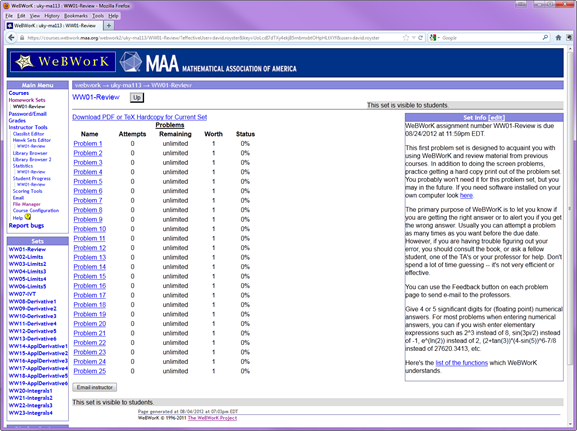
Task: Click the bookmark star icon in address bar
Action: [x=406, y=38]
